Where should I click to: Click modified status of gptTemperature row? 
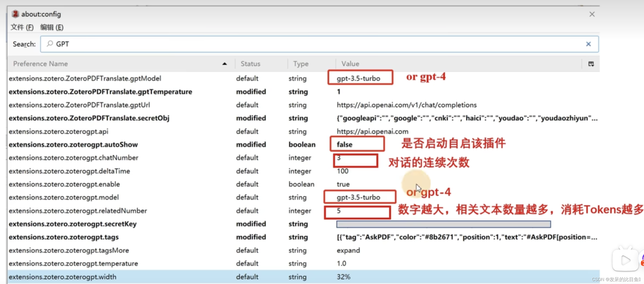251,92
